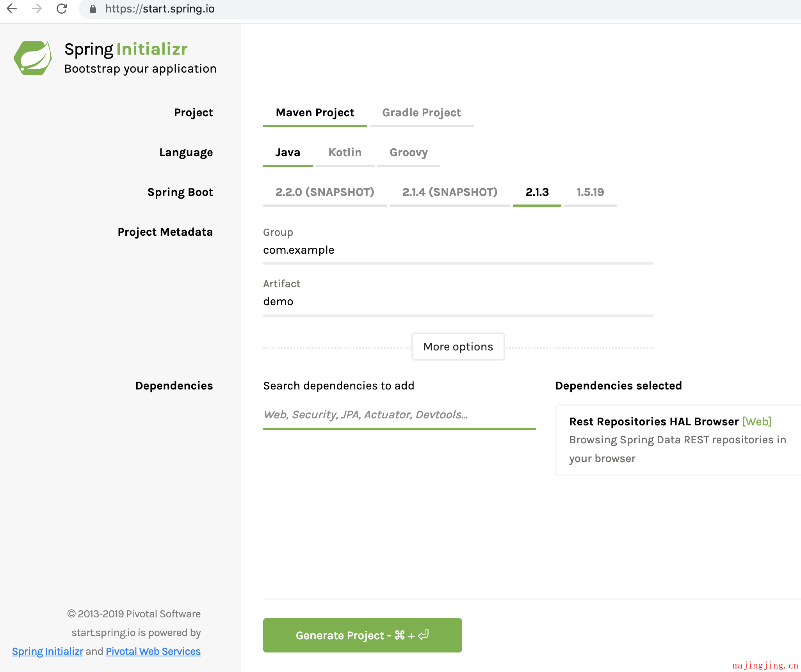Click the Generate Project button
Screen dimensions: 801x672
tap(363, 635)
